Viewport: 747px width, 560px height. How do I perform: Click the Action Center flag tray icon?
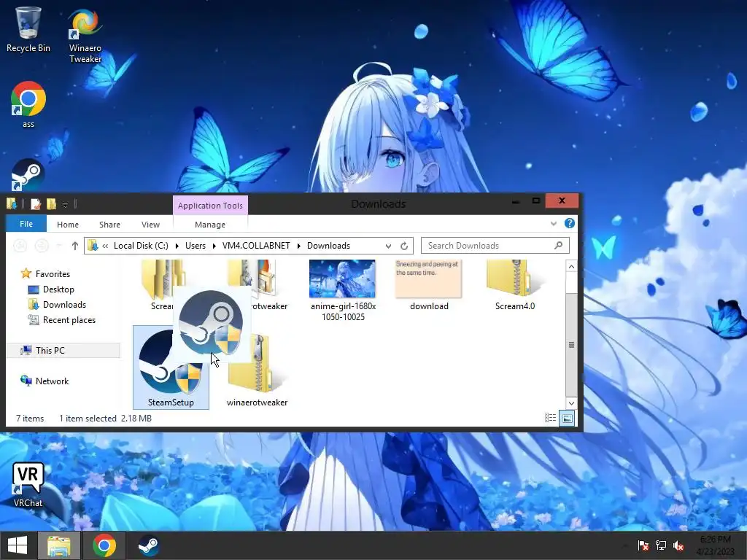coord(643,545)
